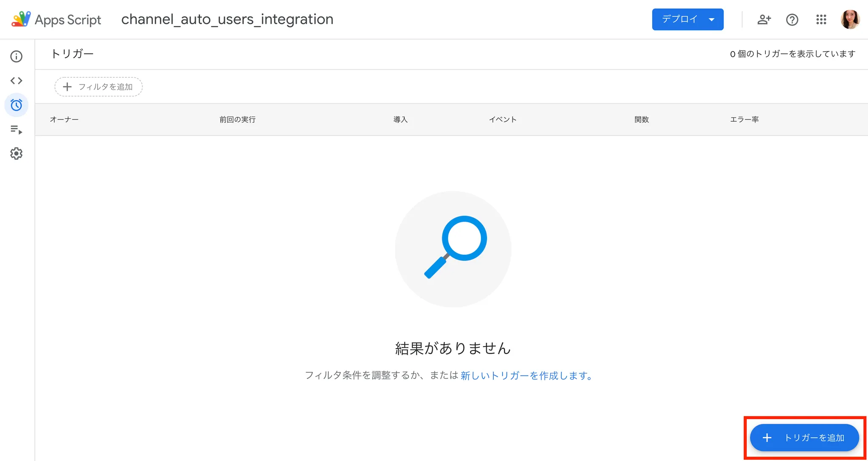Click the project title channel_auto_users_integration
Screen dimensions: 868x461
point(227,20)
